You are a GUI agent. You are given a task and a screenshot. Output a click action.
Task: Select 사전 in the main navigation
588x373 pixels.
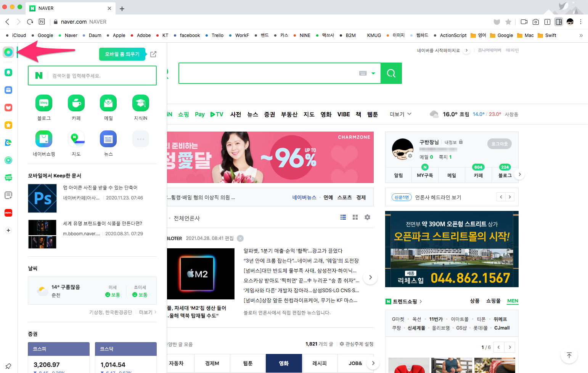click(236, 114)
